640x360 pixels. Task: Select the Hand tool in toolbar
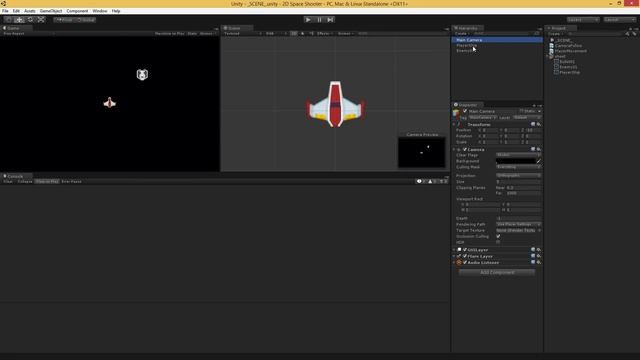tap(8, 20)
